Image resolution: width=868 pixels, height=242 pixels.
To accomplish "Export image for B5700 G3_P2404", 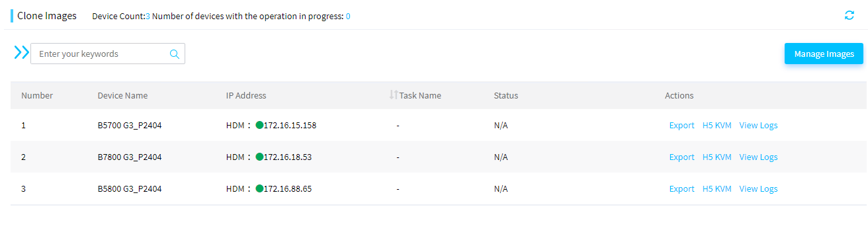I will 681,126.
